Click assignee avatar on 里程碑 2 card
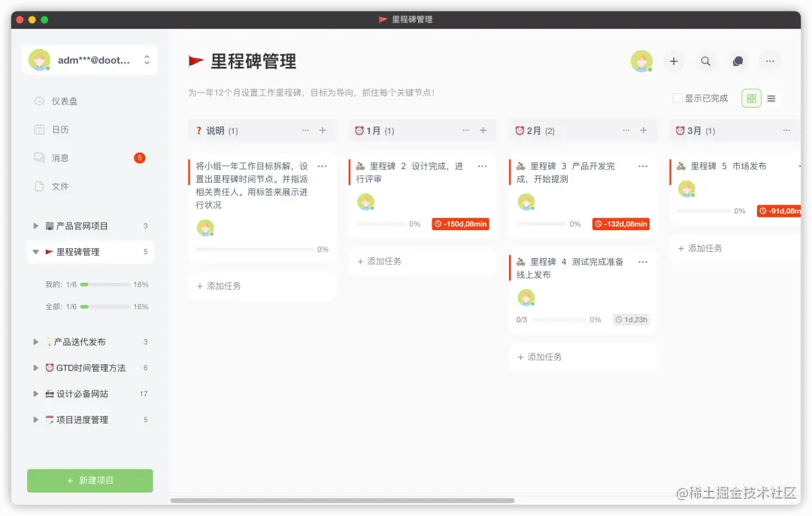The image size is (812, 516). tap(365, 202)
